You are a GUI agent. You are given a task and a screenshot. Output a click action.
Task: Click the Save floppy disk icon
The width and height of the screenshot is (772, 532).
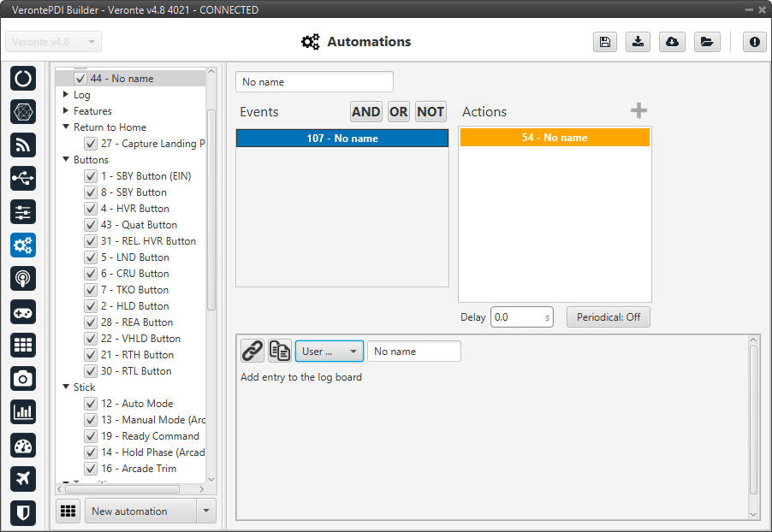pos(605,42)
